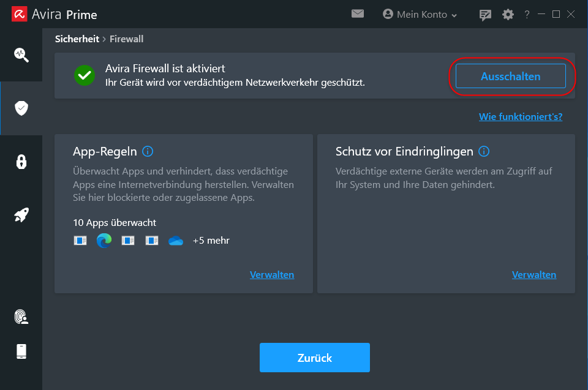Open the identity protection fingerprint icon
The height and width of the screenshot is (390, 588).
tap(21, 317)
